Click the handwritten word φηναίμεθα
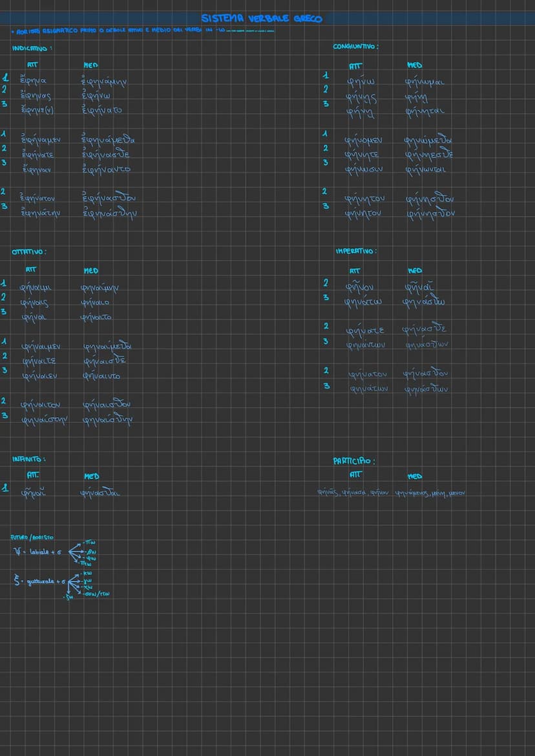Viewport: 535px width, 756px height. point(107,347)
